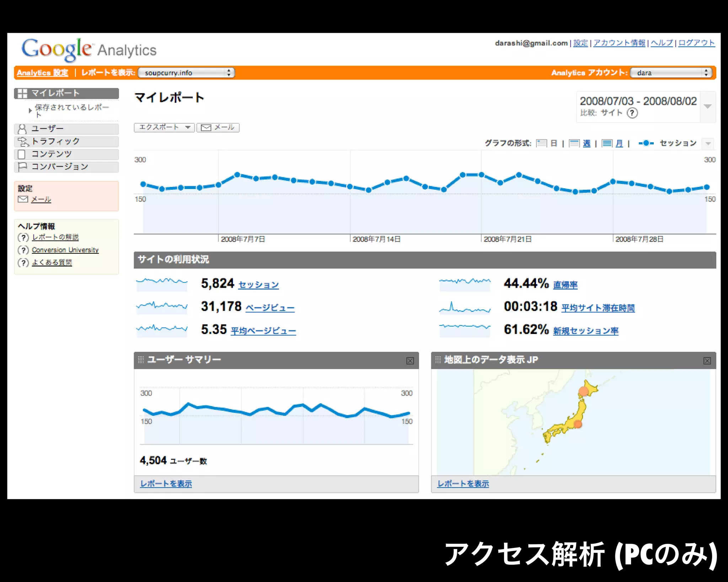Click the drag handle of ユーザー サマリー widget
728x582 pixels.
(141, 360)
